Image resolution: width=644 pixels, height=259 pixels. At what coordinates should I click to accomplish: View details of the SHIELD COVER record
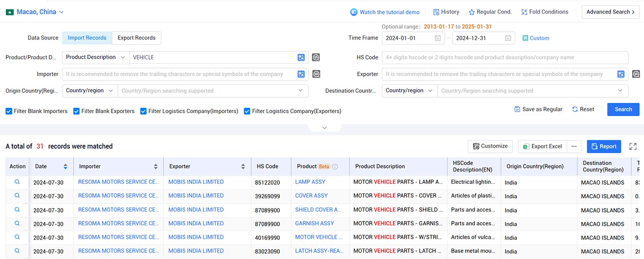(17, 210)
